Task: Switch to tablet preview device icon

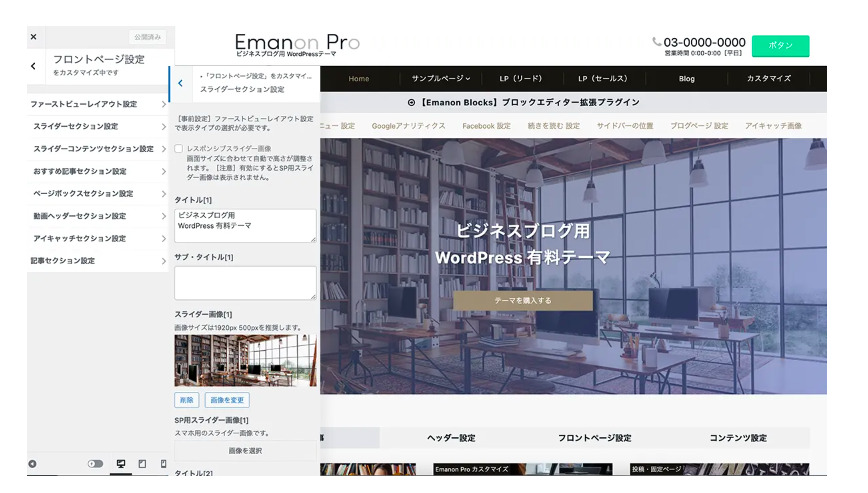Action: coord(142,464)
